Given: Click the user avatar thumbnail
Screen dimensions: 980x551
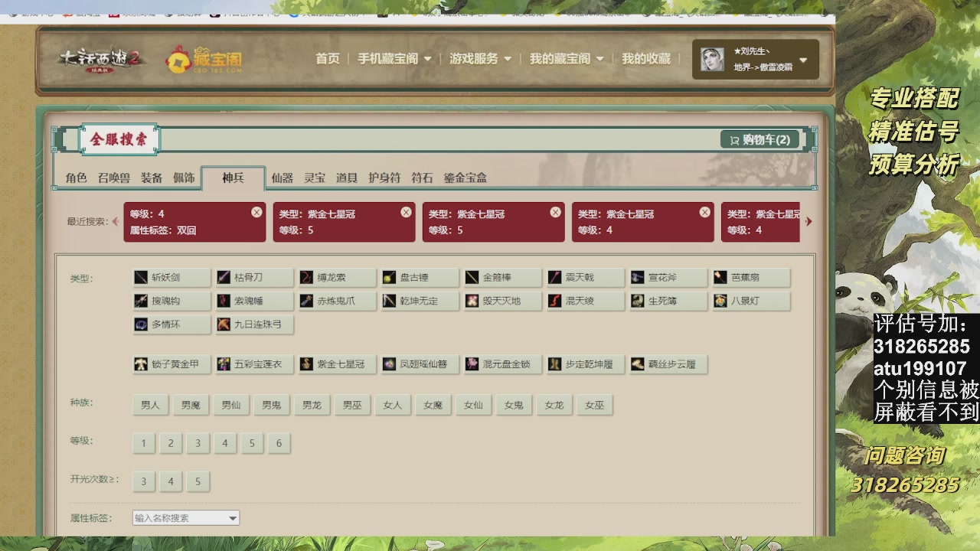Looking at the screenshot, I should coord(712,60).
